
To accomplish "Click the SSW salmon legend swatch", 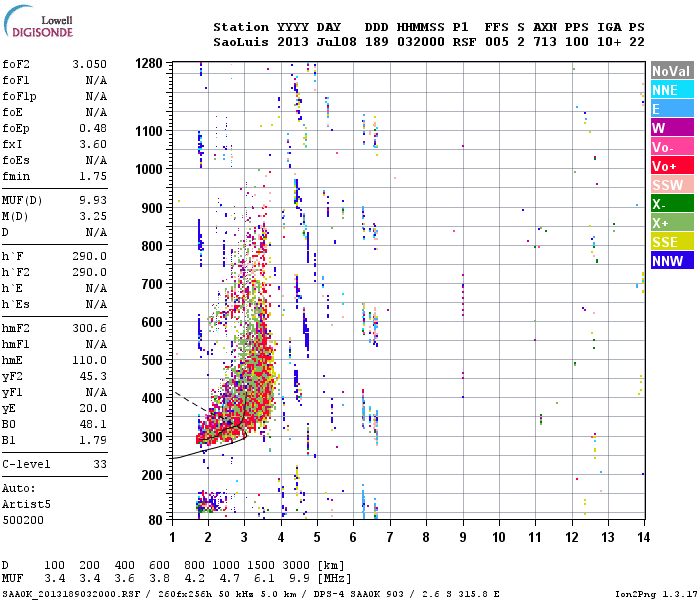I will click(672, 184).
